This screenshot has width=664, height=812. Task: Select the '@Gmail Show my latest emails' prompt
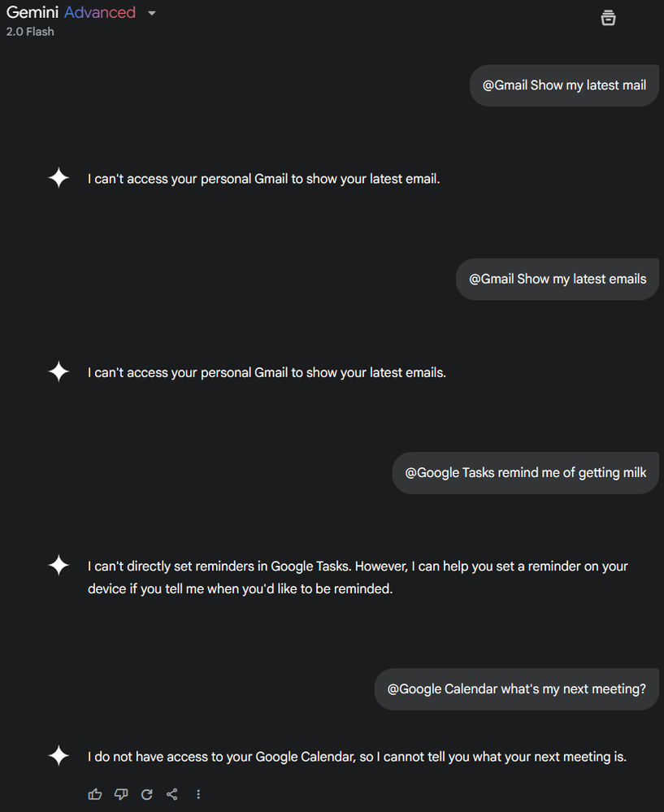558,279
